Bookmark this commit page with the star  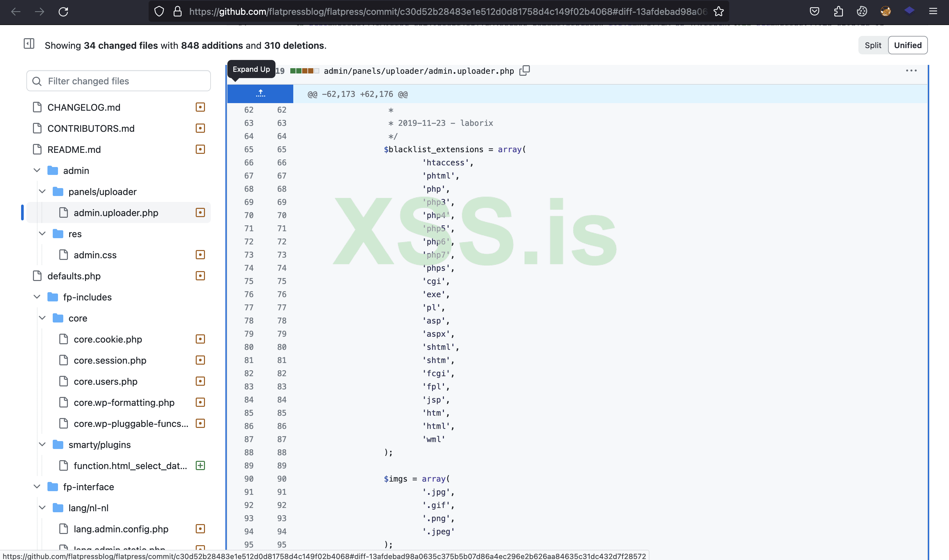click(718, 12)
